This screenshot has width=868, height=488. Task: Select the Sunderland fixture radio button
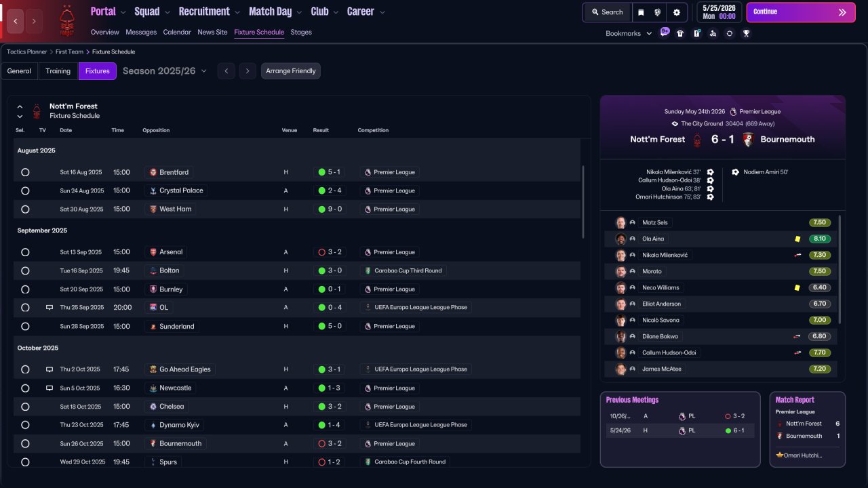[25, 326]
